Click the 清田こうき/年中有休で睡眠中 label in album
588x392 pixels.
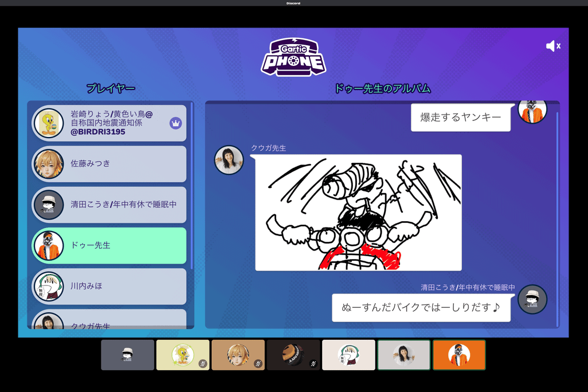(468, 287)
